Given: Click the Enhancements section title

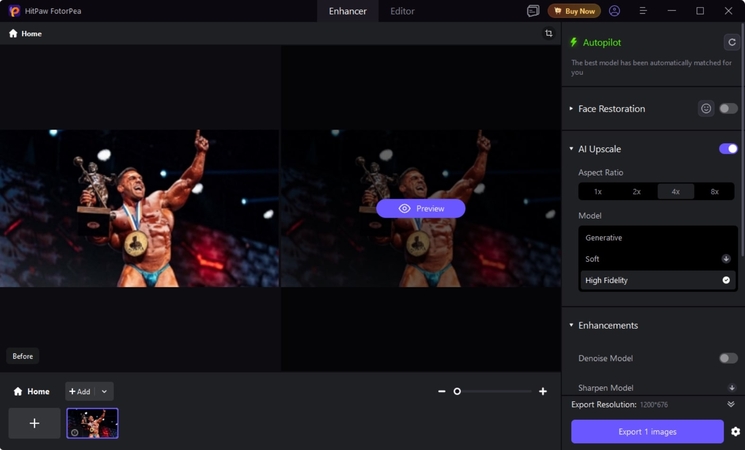Looking at the screenshot, I should pyautogui.click(x=608, y=325).
